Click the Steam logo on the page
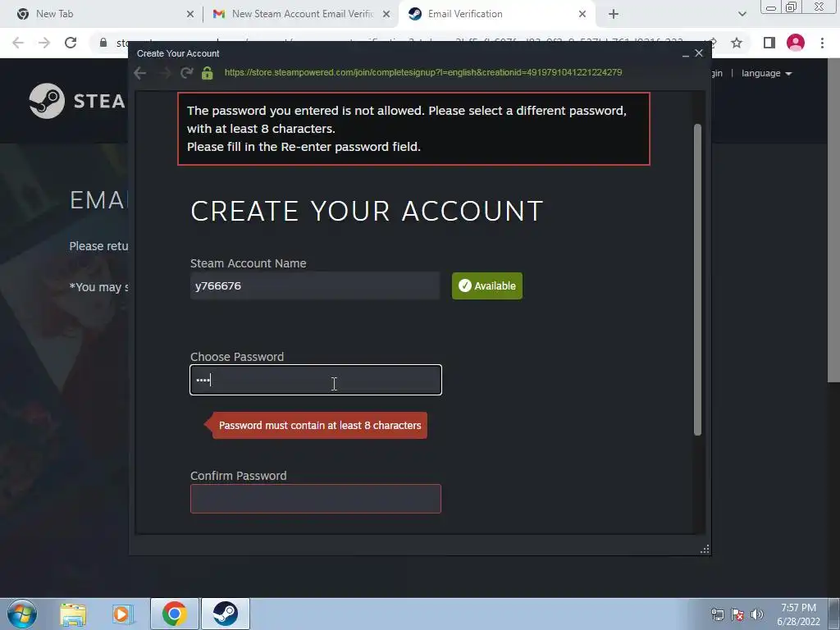Screen dimensions: 840x630 click(x=76, y=101)
